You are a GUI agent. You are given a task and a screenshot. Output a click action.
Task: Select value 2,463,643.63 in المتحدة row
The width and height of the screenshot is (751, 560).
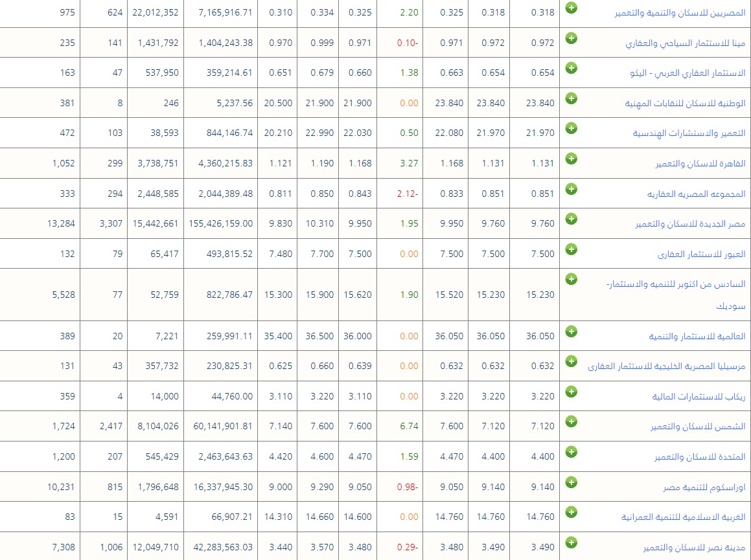pyautogui.click(x=225, y=456)
